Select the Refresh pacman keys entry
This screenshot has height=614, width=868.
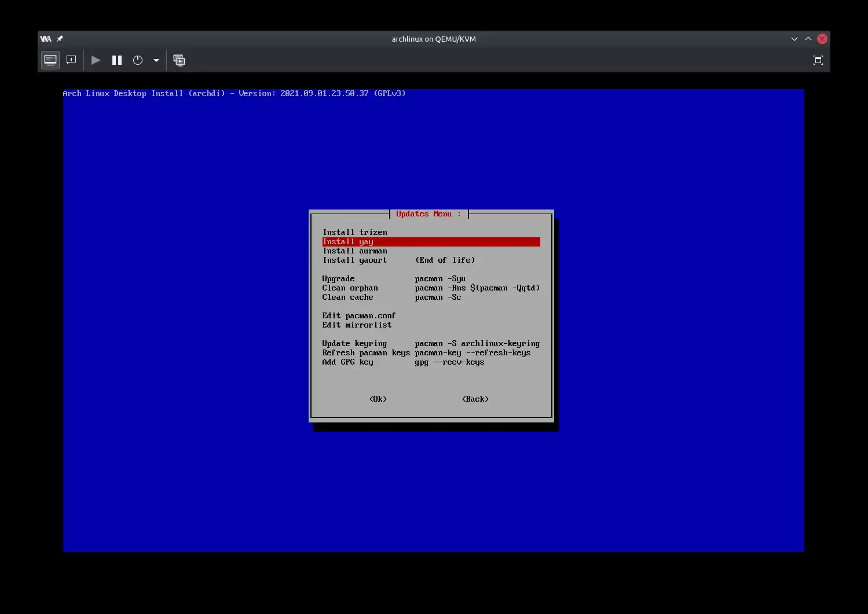click(x=366, y=352)
